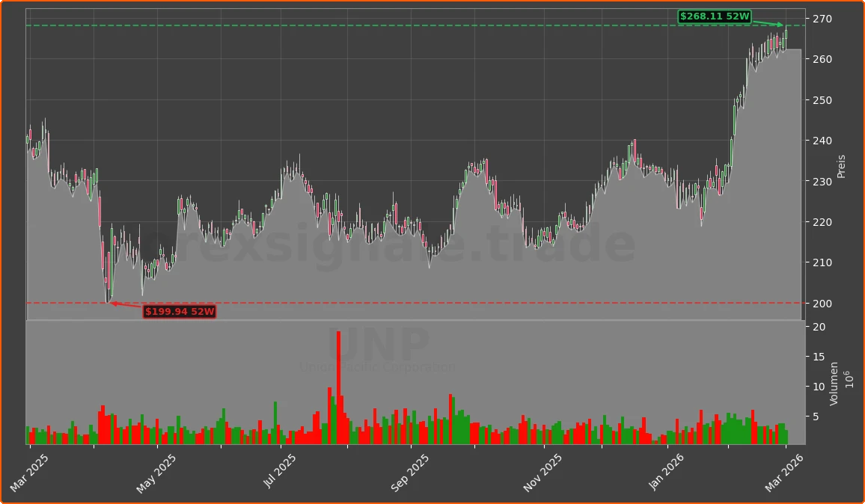Toggle the green dashed 52-week high line

(x=374, y=25)
